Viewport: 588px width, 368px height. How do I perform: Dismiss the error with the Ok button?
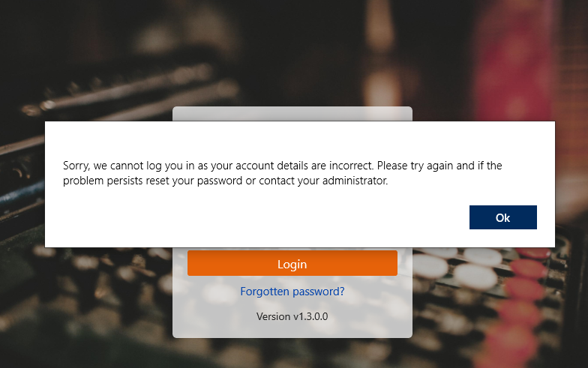502,217
